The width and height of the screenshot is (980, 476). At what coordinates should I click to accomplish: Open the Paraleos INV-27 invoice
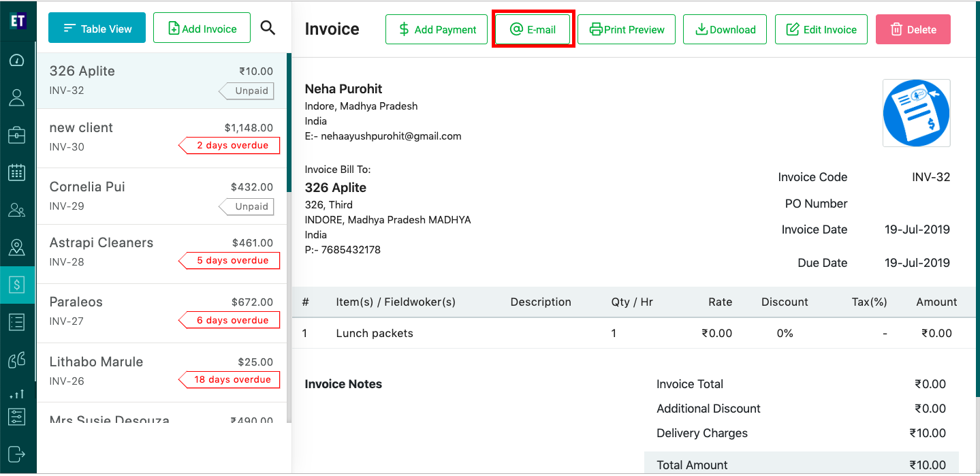tap(161, 313)
